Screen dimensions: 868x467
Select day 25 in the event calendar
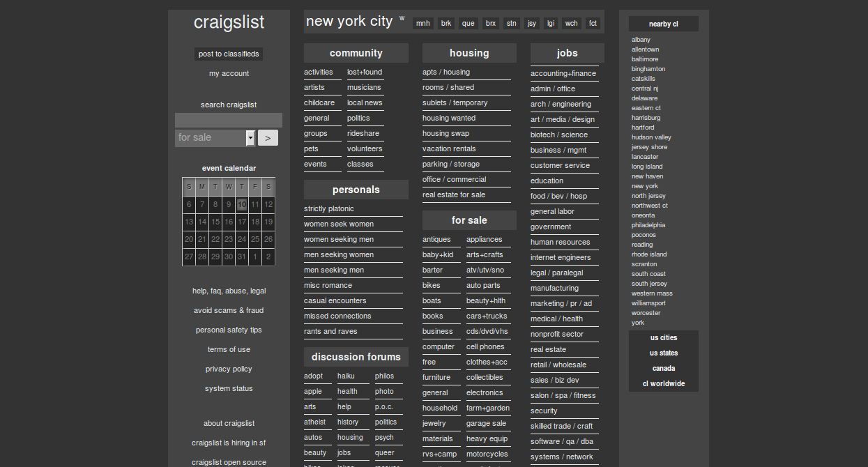pos(255,239)
